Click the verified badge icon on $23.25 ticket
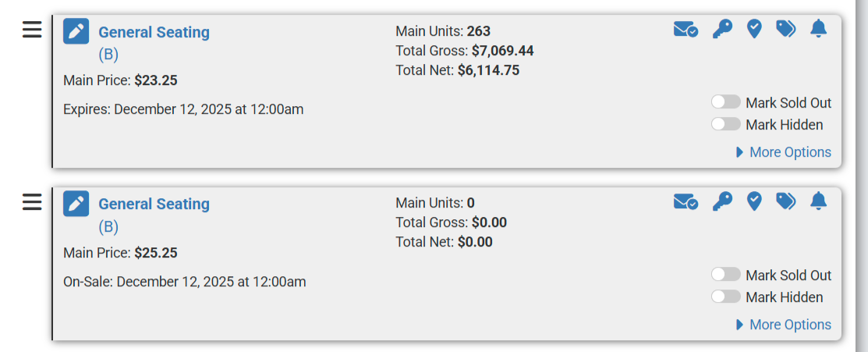 [754, 30]
